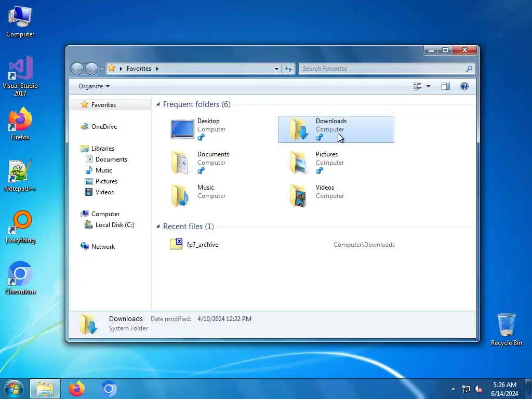Expand the chevron after Favorites in address bar
Viewport: 532px width, 399px height.
[157, 69]
